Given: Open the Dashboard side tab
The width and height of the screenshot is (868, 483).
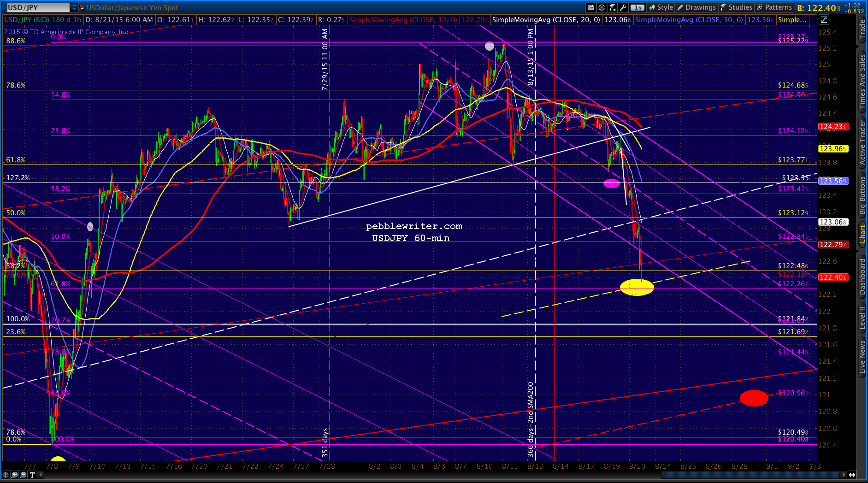Looking at the screenshot, I should click(x=862, y=277).
